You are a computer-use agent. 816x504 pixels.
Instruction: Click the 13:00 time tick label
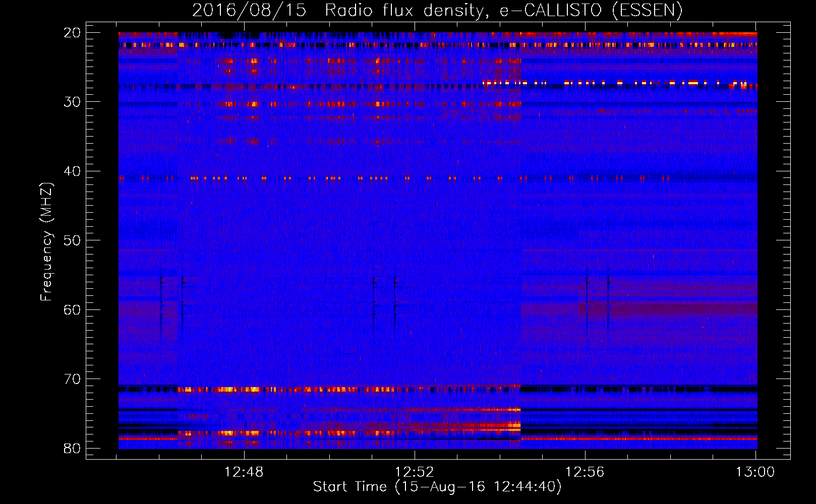(755, 472)
